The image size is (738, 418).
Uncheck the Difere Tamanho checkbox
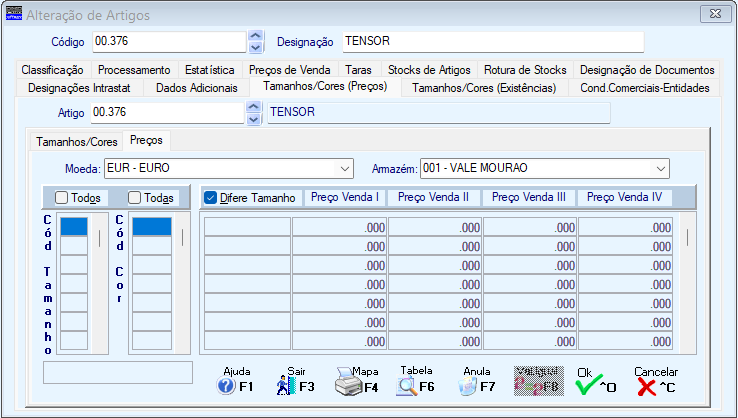[x=210, y=197]
